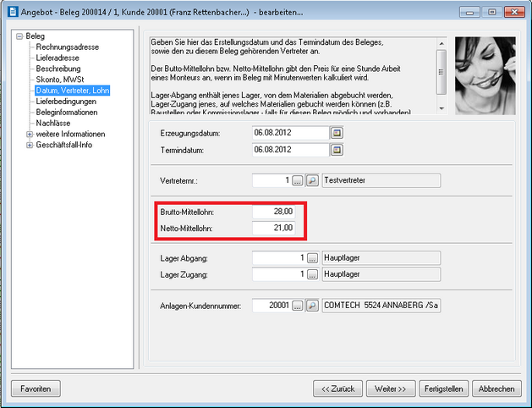Browse warehouses with Lager Abgang ellipsis button
Viewport: 532px width, 408px height.
[x=311, y=258]
